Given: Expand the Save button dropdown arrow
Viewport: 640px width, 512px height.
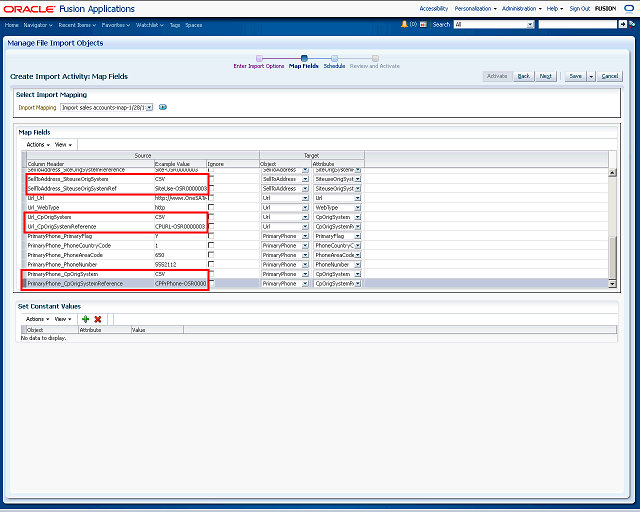Looking at the screenshot, I should point(591,76).
